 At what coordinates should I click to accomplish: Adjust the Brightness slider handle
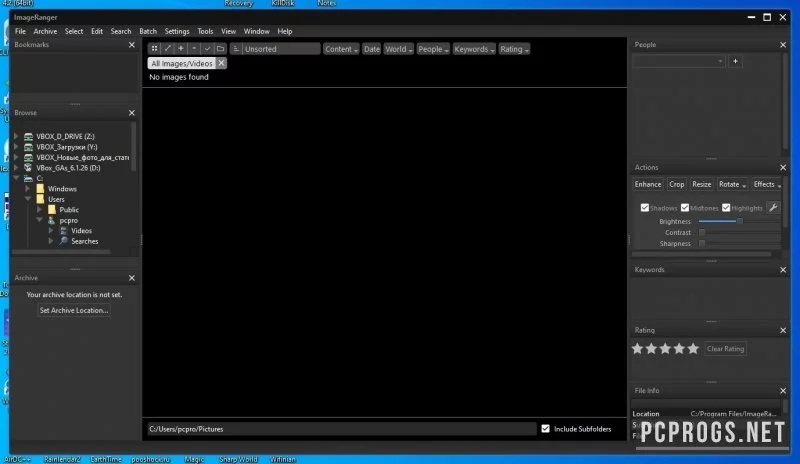(x=739, y=222)
